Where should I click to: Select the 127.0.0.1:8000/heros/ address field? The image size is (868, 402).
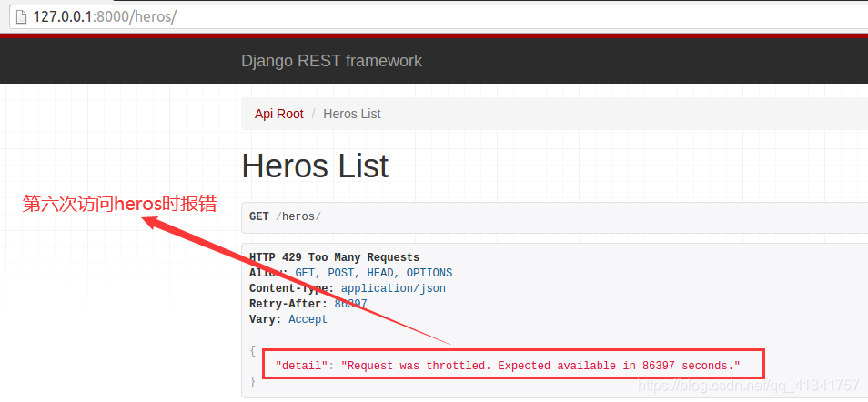pos(438,16)
